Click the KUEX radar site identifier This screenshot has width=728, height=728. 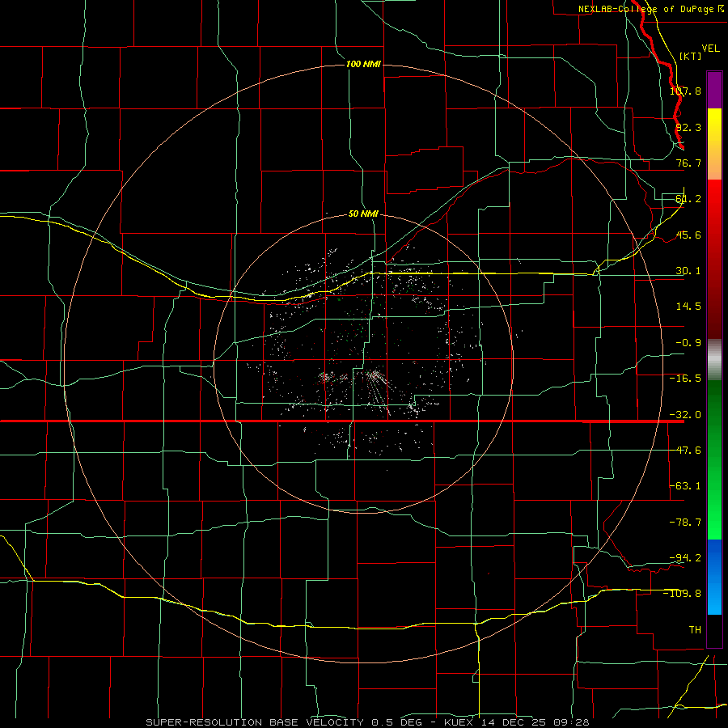(459, 722)
